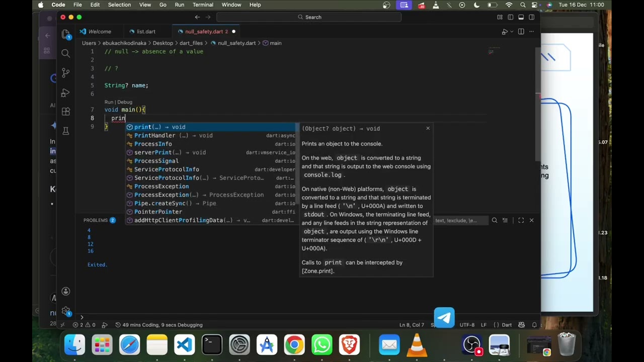Click the Go Back arrow in title bar
The image size is (644, 362).
[197, 17]
